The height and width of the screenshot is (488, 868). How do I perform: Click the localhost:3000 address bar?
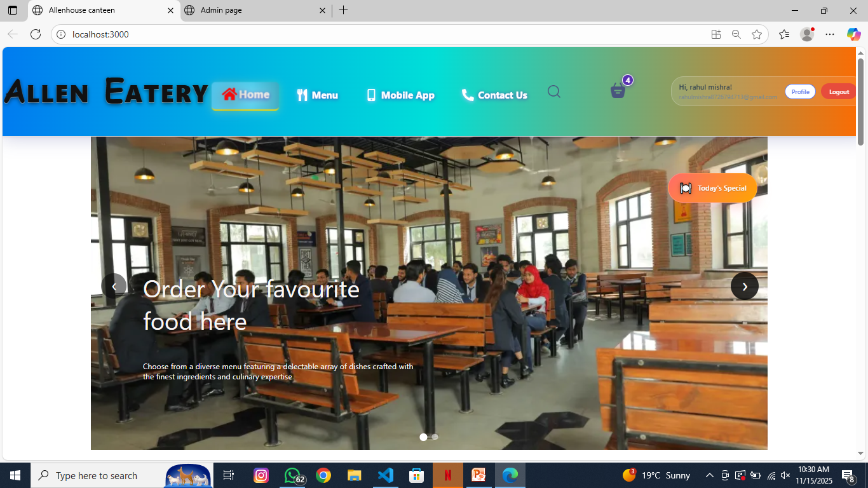pos(381,34)
